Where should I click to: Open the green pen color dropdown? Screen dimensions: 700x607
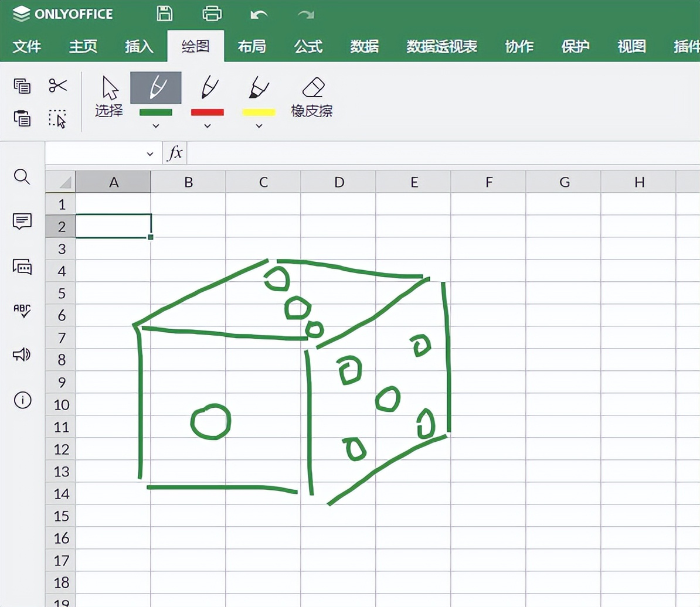[x=155, y=125]
